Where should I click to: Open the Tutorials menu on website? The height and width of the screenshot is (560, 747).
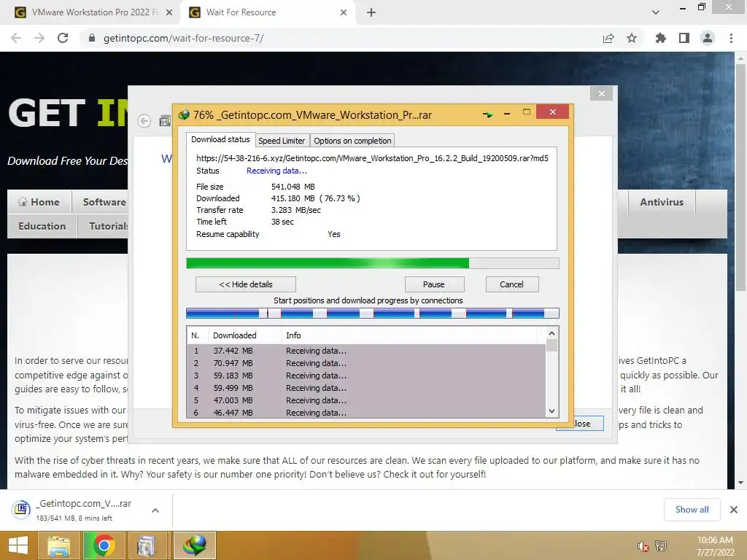109,226
